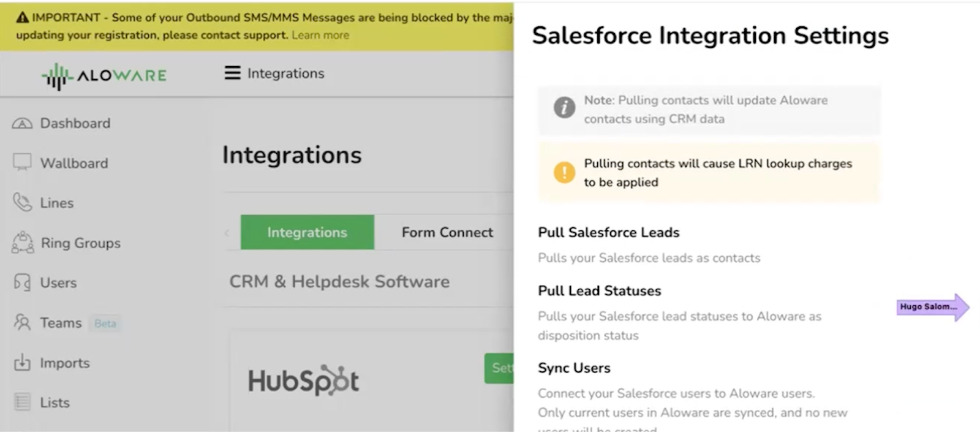Click the left arrow beside the tabs
This screenshot has width=980, height=432.
coord(227,233)
